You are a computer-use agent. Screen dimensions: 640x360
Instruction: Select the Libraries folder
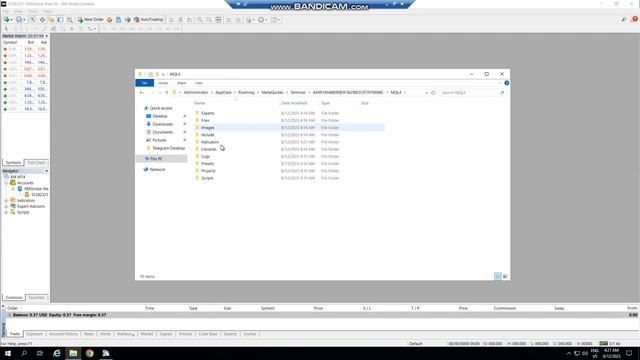[x=209, y=149]
